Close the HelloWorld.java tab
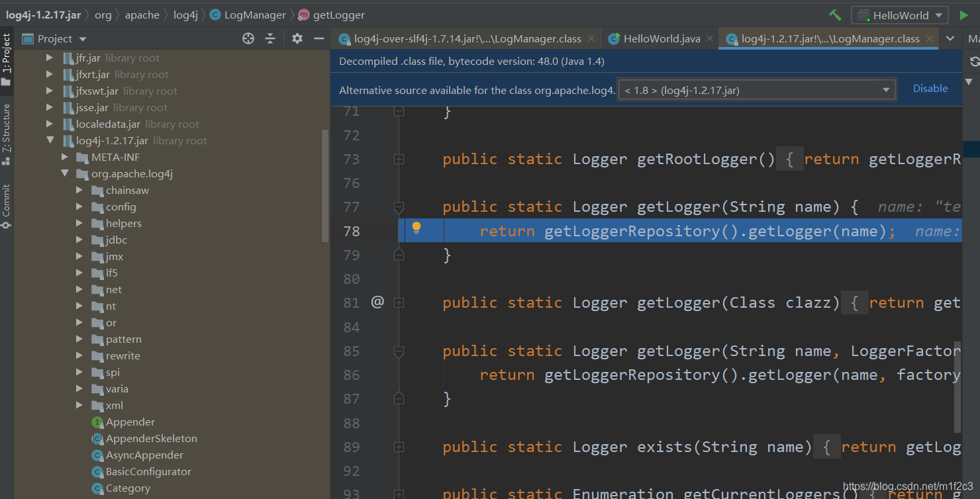This screenshot has height=499, width=980. [710, 39]
